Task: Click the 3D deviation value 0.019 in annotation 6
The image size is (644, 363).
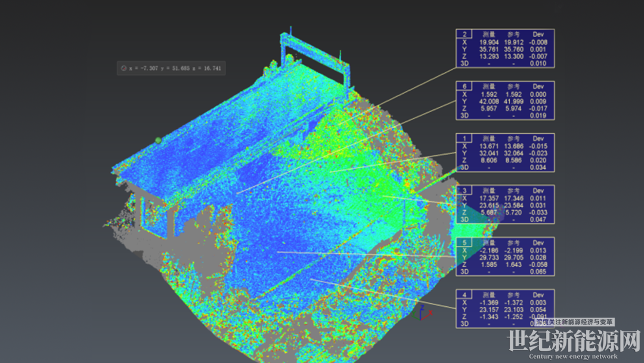Action: [538, 116]
